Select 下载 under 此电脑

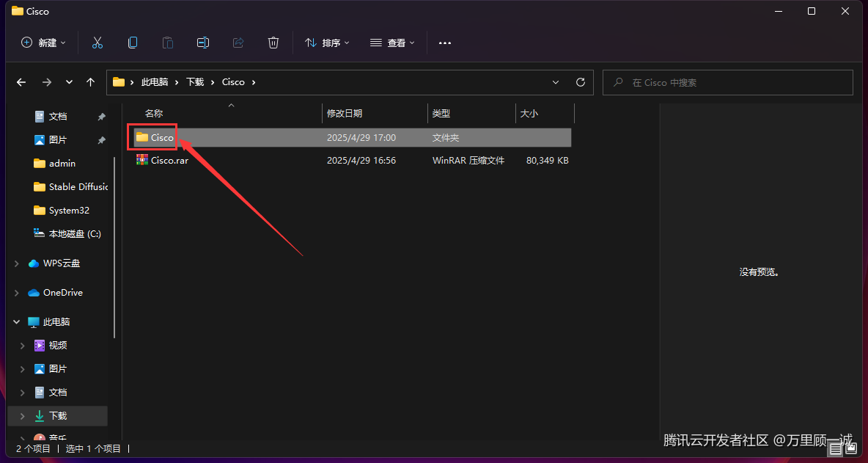(58, 415)
